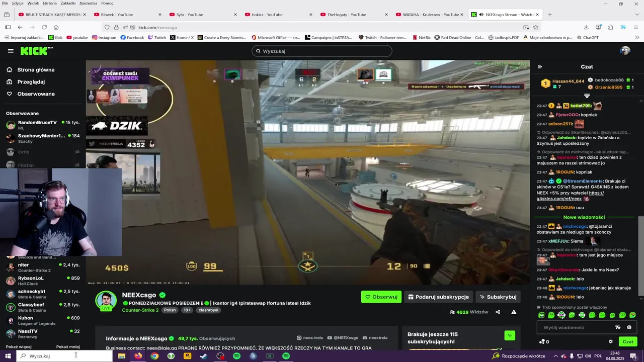
Task: Show more followed channels with Pokaż więcej
Action: 19,347
